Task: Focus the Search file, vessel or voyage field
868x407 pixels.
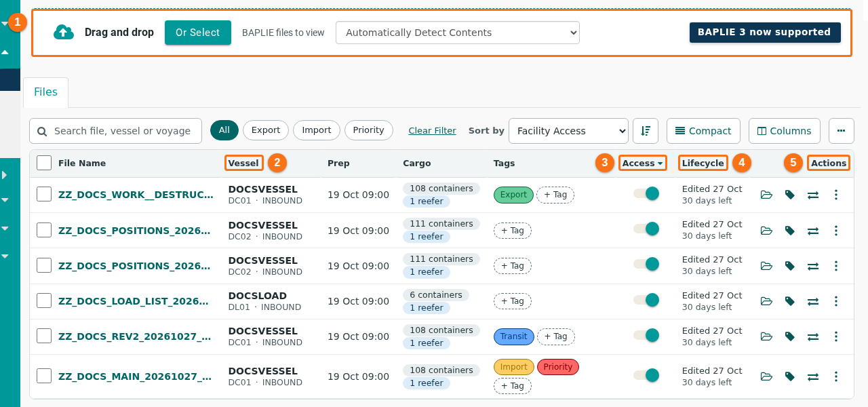Action: [x=115, y=131]
